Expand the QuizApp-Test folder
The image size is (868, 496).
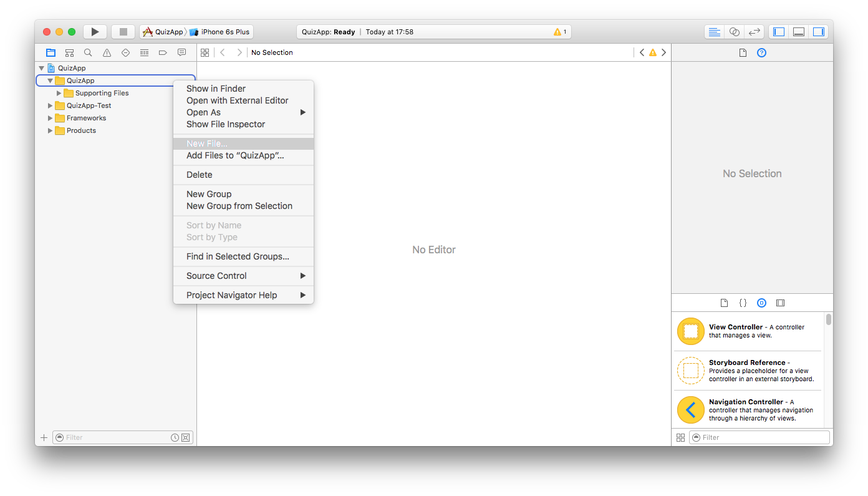coord(51,105)
